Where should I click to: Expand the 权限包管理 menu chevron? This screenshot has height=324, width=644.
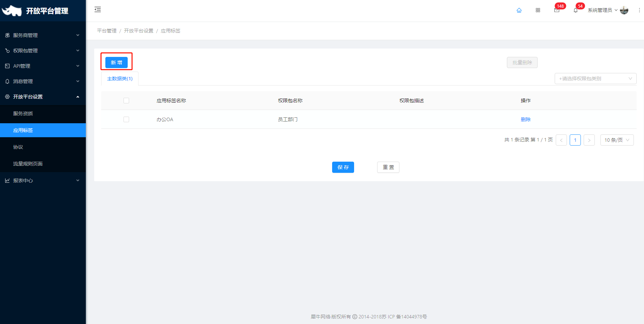pos(78,51)
